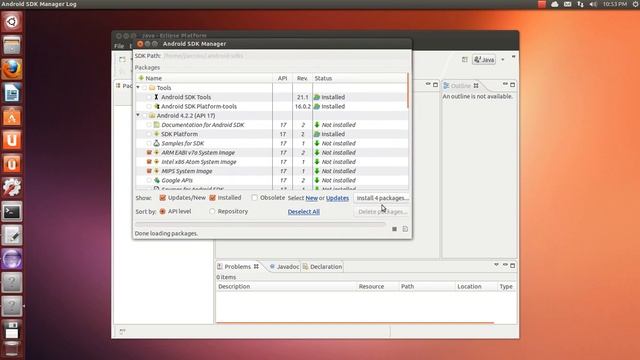Toggle the Updates/New show checkbox
Screen dimensions: 640x360
pyautogui.click(x=162, y=198)
